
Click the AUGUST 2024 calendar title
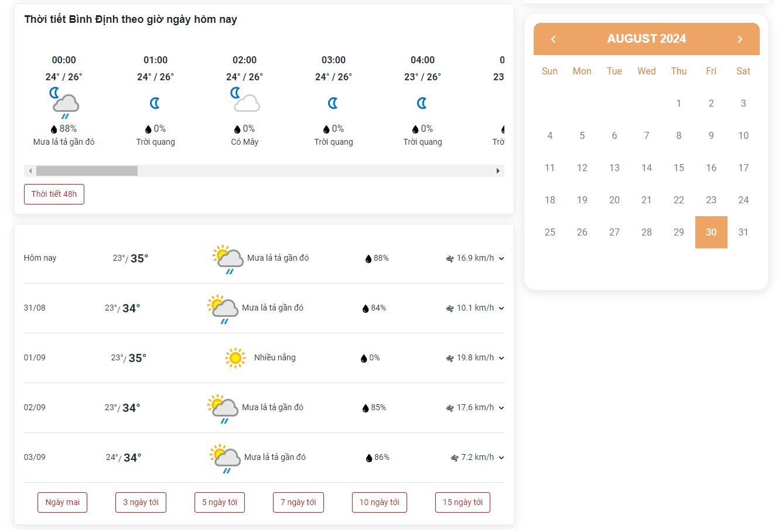(x=647, y=39)
